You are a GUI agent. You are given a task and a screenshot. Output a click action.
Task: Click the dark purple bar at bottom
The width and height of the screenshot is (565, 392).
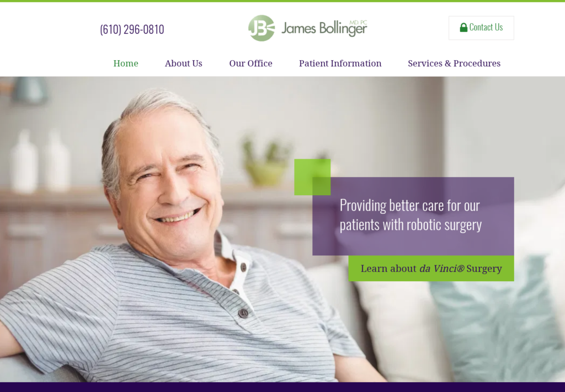tap(282, 387)
